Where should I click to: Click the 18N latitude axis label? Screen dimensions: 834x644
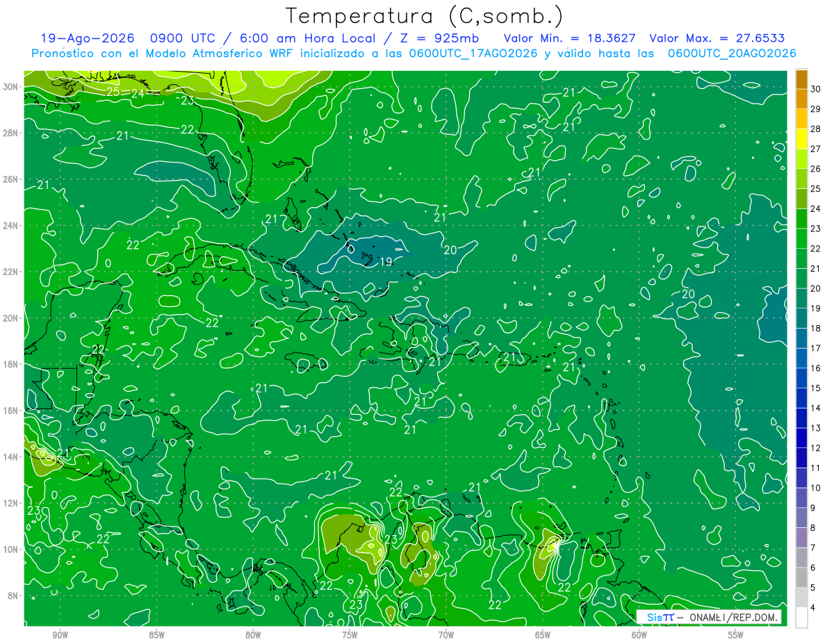point(11,364)
